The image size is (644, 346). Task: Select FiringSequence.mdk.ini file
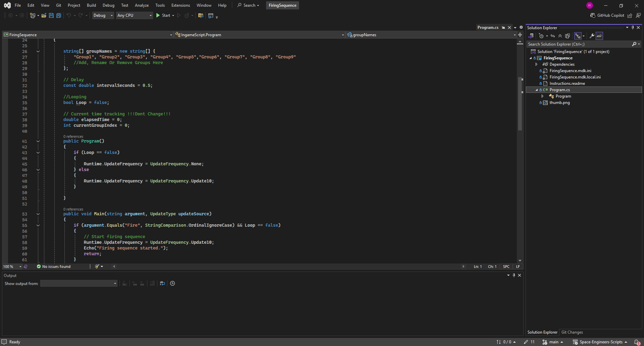(570, 71)
